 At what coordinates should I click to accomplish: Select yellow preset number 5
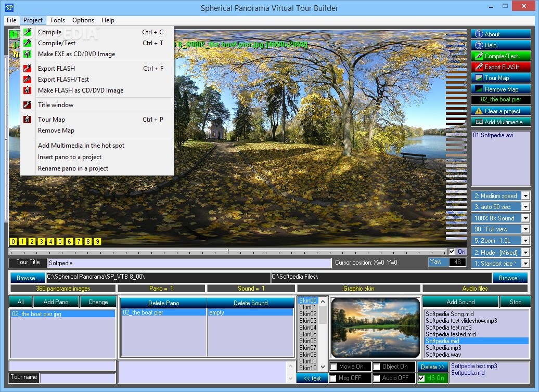60,242
